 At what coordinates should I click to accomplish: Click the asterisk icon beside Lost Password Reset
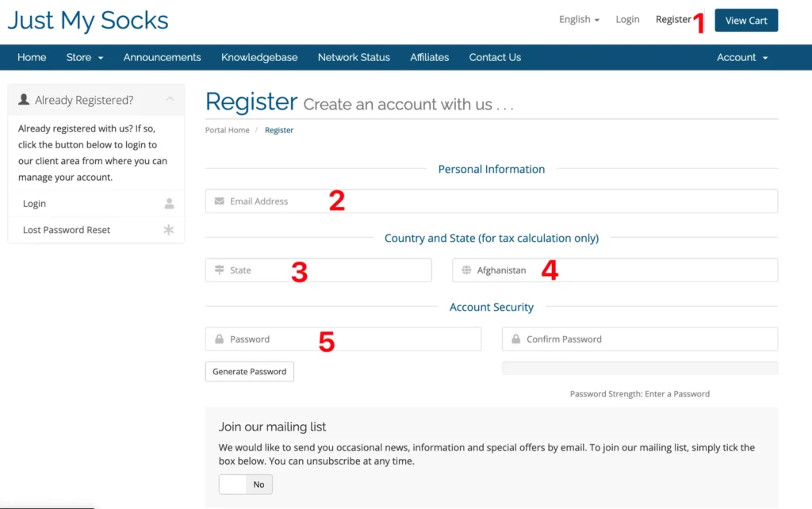click(168, 230)
